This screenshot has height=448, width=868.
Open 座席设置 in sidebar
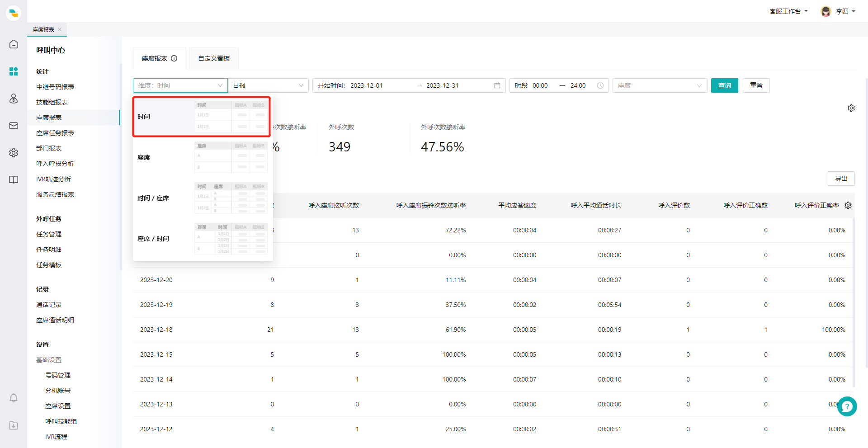click(x=58, y=406)
